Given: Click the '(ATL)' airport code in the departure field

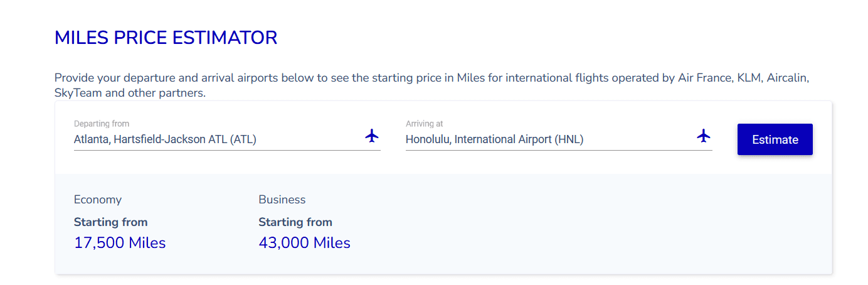Looking at the screenshot, I should point(243,139).
